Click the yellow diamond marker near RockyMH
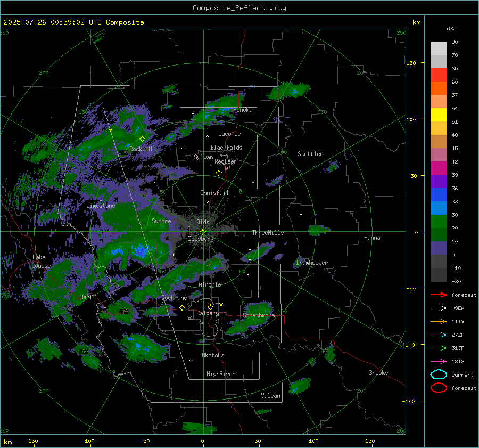Viewport: 479px width, 448px height. click(x=142, y=139)
